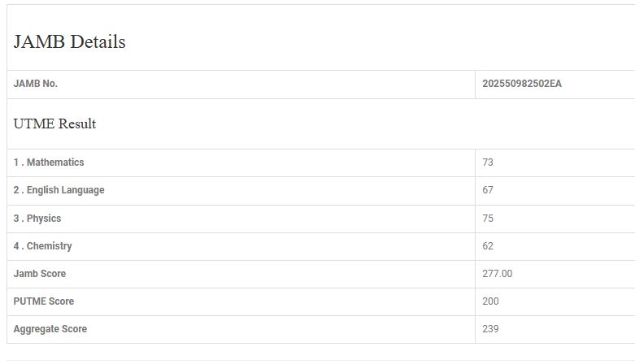Select the Aggregate Score value 239
Screen dimensions: 635x364
coord(490,329)
